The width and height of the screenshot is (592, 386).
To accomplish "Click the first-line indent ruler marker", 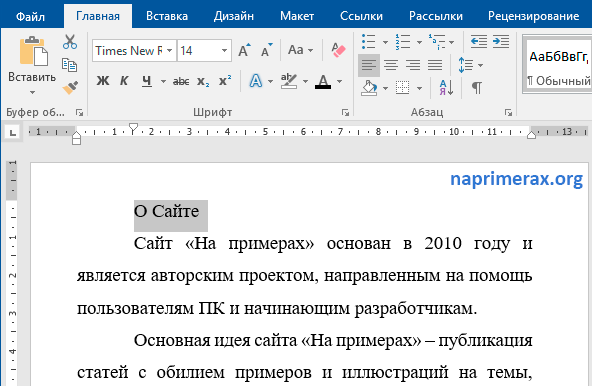I will (133, 128).
